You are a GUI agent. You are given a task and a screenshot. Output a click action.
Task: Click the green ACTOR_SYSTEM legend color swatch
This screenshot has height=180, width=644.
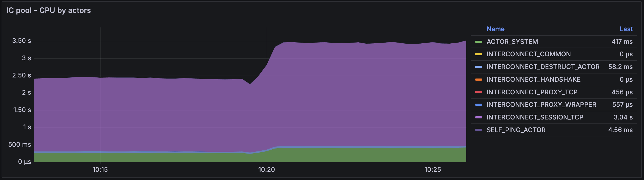coord(479,42)
